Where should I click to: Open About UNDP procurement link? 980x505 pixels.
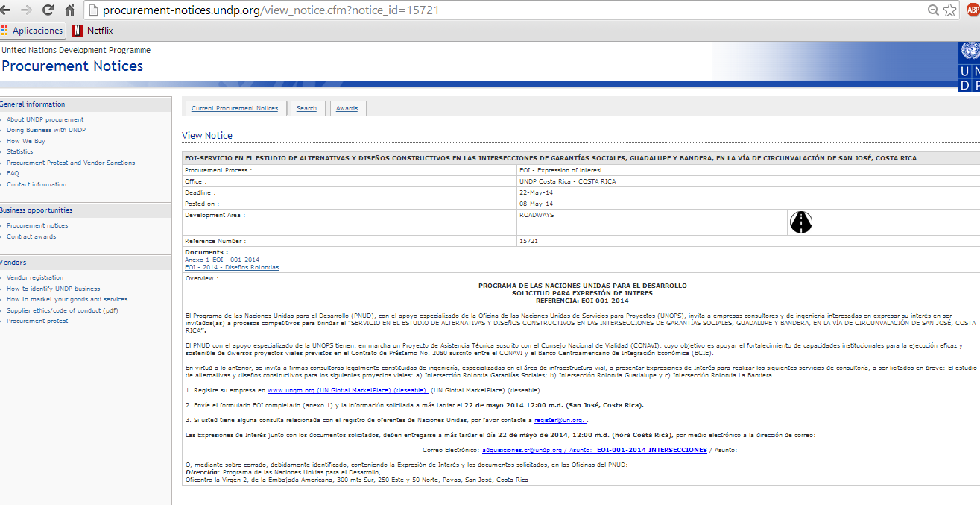(45, 119)
